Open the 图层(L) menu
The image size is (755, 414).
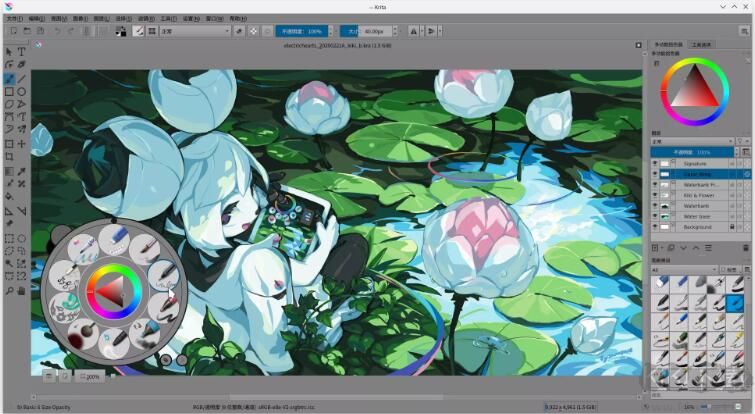click(x=101, y=18)
